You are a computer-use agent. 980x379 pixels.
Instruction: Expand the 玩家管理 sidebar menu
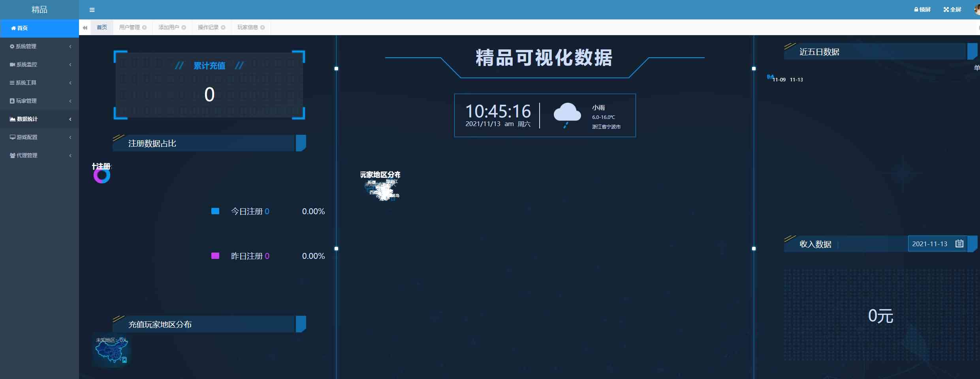tap(39, 101)
